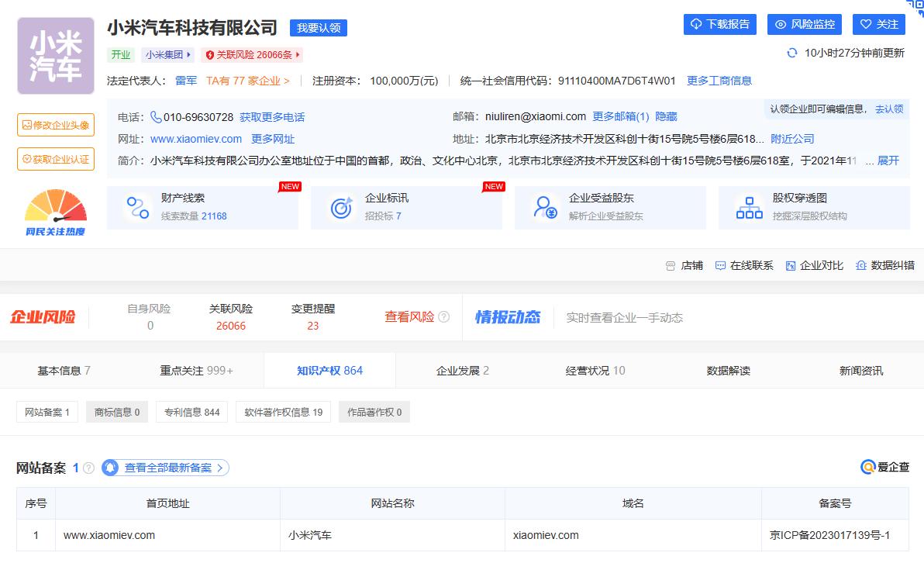This screenshot has height=563, width=924.
Task: Click 情报动态 heading
Action: [x=508, y=317]
